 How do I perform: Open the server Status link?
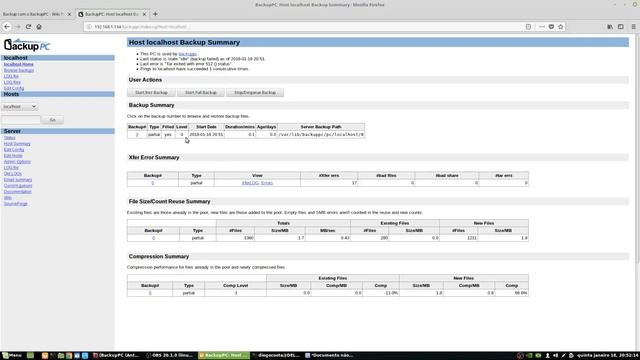[9, 138]
